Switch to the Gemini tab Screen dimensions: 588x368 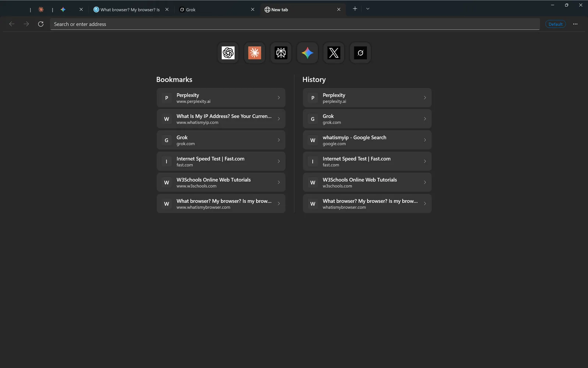click(63, 10)
